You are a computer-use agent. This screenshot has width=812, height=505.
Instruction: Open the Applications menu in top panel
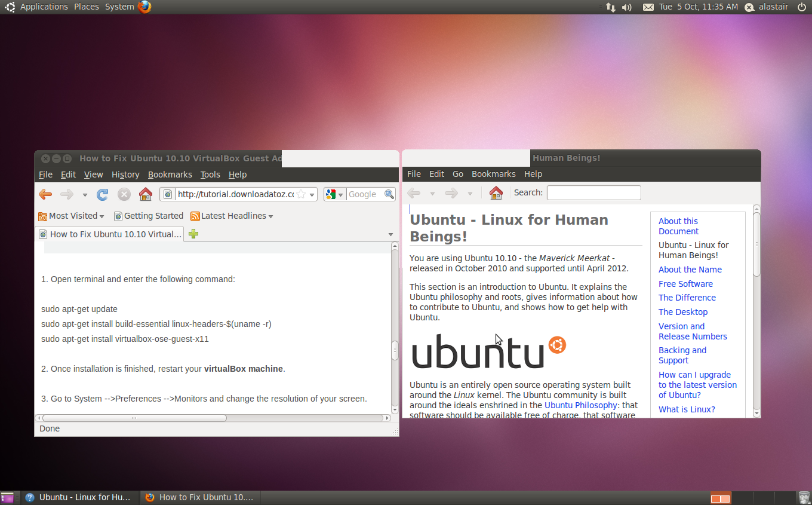[x=44, y=7]
